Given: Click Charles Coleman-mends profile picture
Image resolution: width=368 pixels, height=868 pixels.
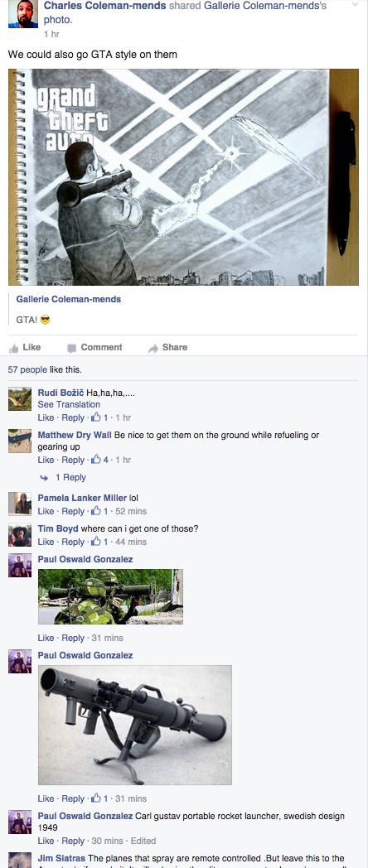Looking at the screenshot, I should [x=23, y=14].
